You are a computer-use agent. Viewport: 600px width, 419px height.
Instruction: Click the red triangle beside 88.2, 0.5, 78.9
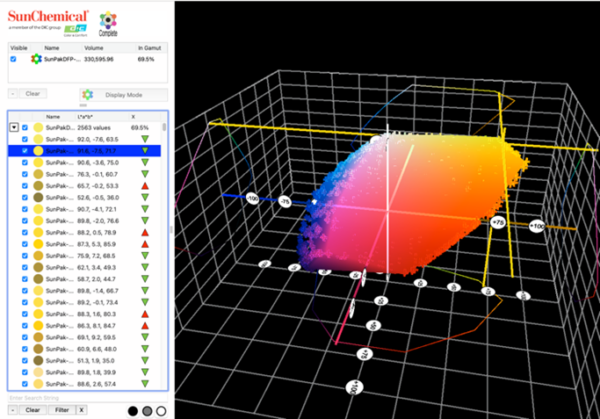(x=147, y=232)
